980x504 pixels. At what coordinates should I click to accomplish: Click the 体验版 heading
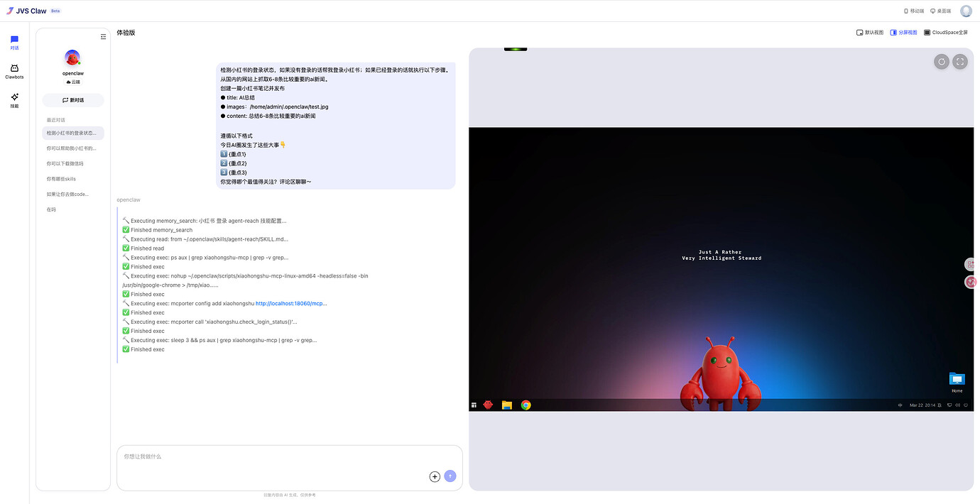tap(126, 33)
